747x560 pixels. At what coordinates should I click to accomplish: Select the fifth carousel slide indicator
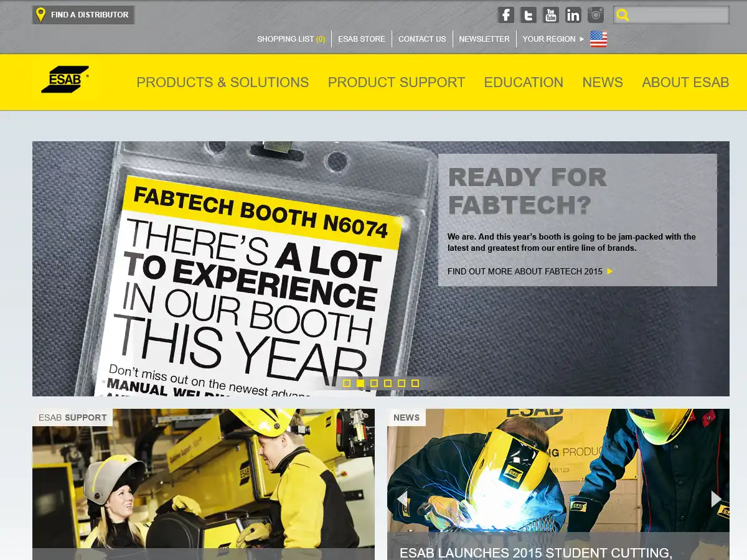[x=402, y=383]
